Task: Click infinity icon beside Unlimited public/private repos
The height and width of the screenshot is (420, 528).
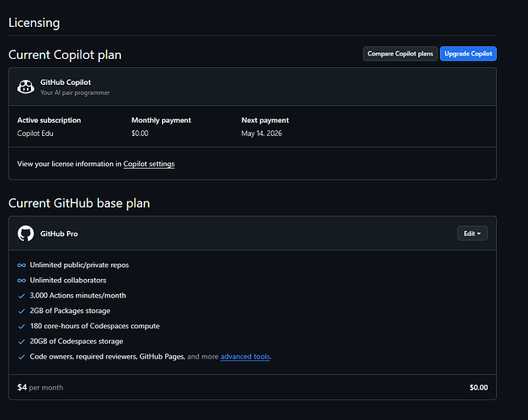Action: point(22,265)
